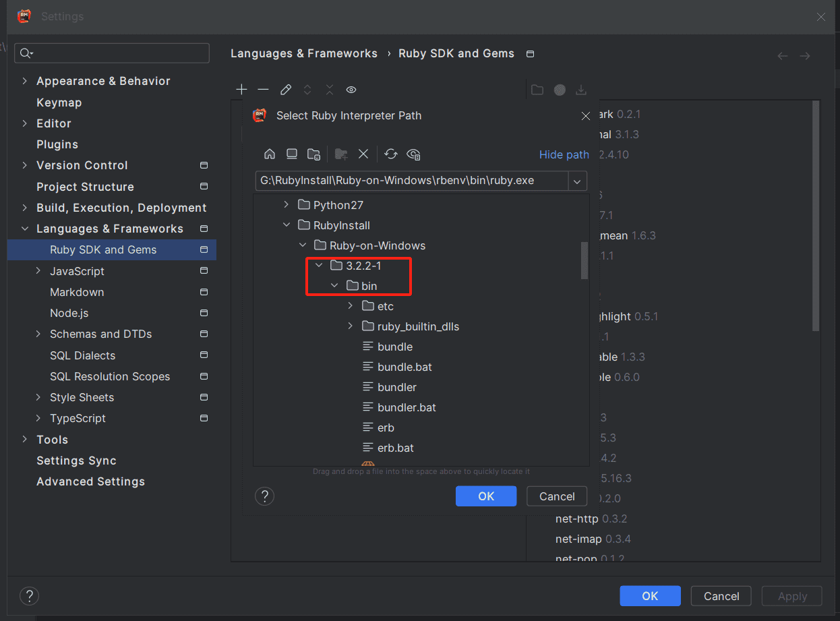
Task: Open Node.js settings page
Action: tap(69, 313)
